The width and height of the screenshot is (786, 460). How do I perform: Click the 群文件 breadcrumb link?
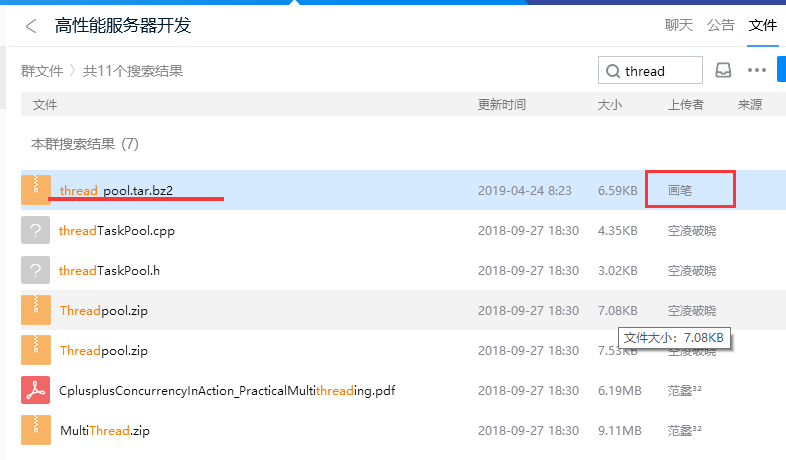click(x=42, y=71)
